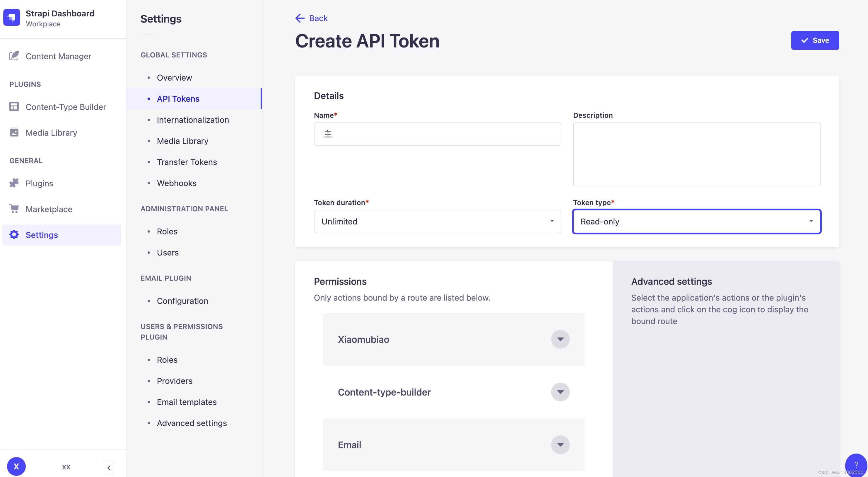Viewport: 868px width, 477px height.
Task: Click the Name input field
Action: tap(437, 133)
